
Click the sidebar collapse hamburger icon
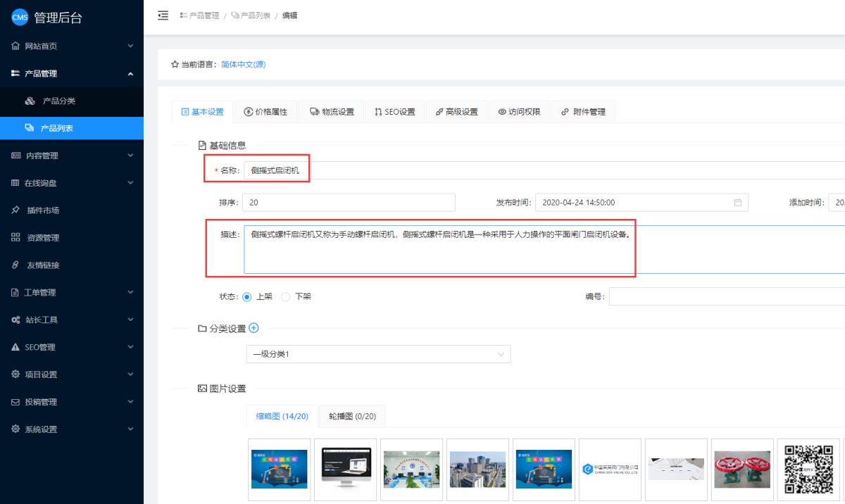[163, 15]
